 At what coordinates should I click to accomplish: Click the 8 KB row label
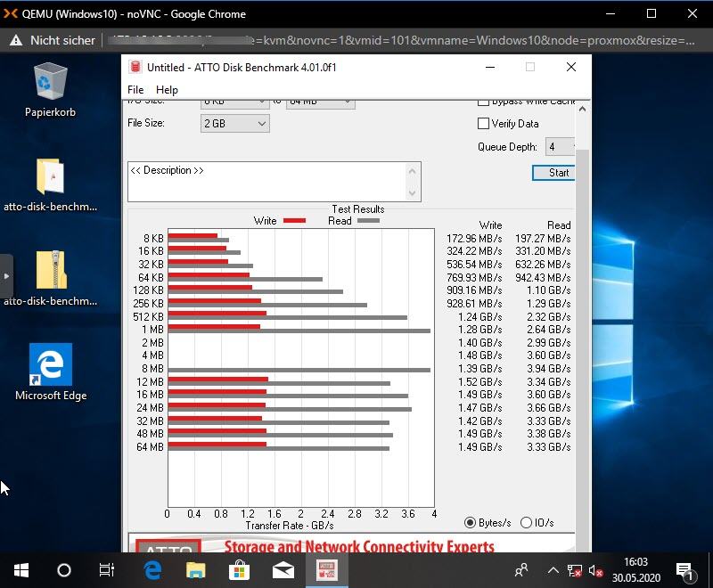[x=153, y=239]
